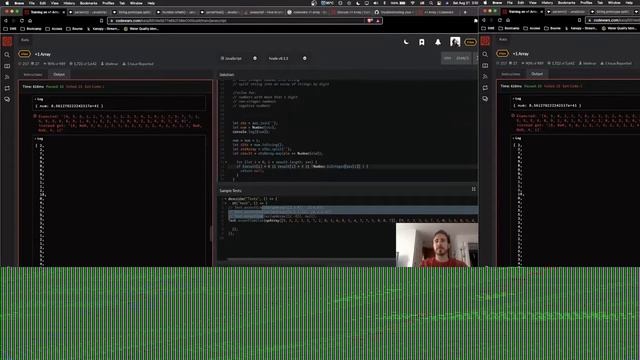Open the History menu in menu bar
Viewport: 640px width, 360px height.
point(69,3)
